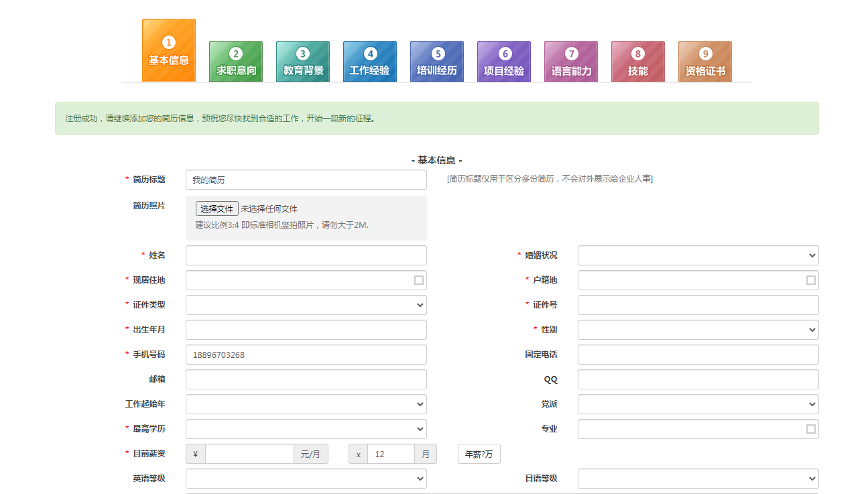Focus the 姓名 input field
The width and height of the screenshot is (868, 494).
306,255
